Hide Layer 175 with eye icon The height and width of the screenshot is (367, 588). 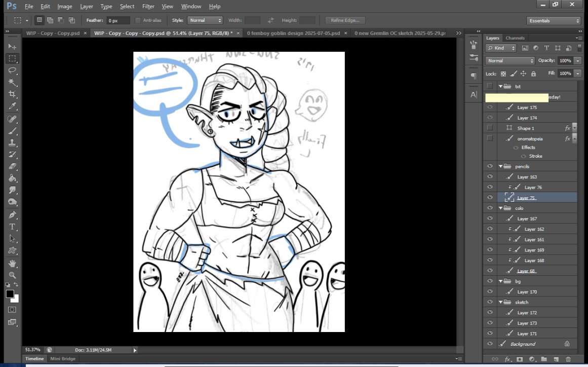point(490,107)
